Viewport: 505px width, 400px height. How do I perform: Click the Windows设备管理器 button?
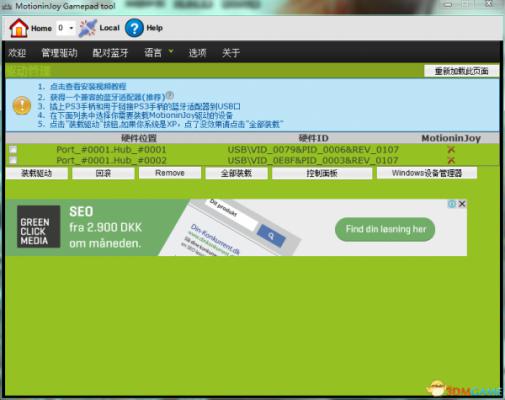[427, 173]
